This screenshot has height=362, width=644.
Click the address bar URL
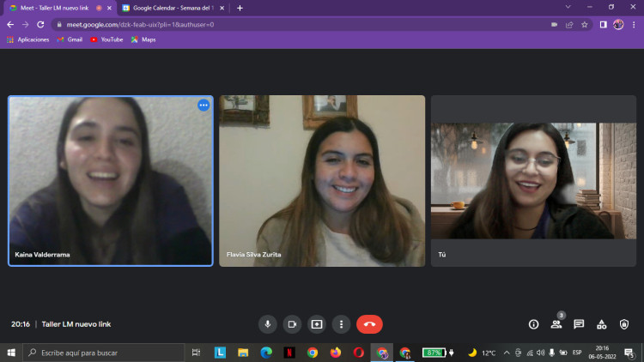[x=140, y=25]
